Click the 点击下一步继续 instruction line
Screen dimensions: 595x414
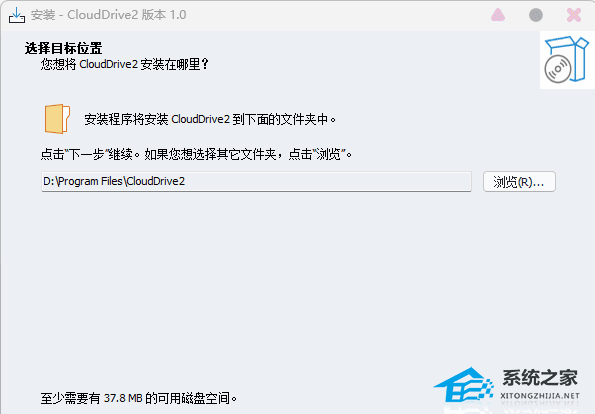click(196, 154)
